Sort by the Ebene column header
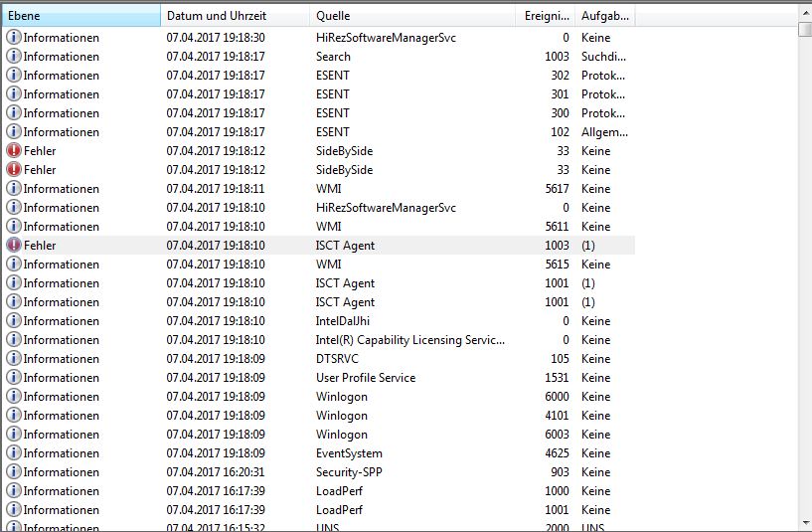 (81, 16)
